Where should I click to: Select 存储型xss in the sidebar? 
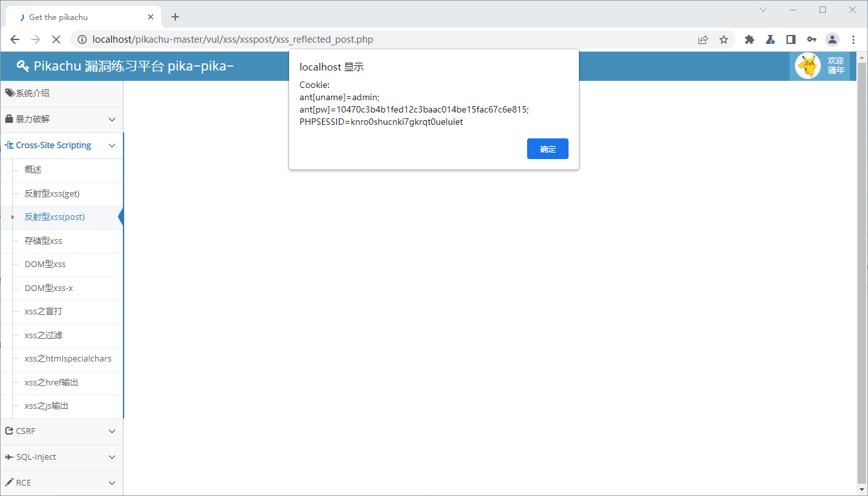tap(43, 241)
